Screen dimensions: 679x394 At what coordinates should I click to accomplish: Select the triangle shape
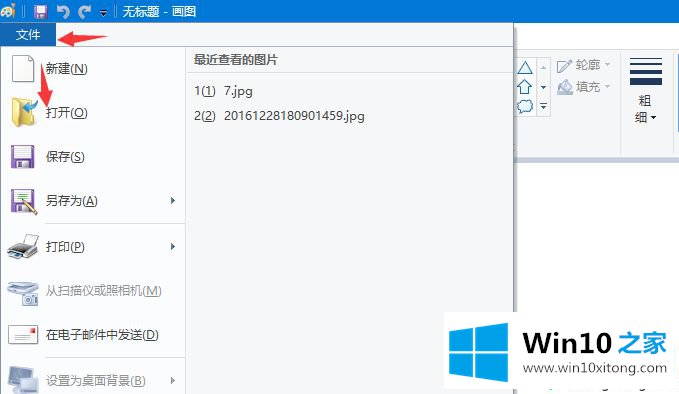point(525,68)
